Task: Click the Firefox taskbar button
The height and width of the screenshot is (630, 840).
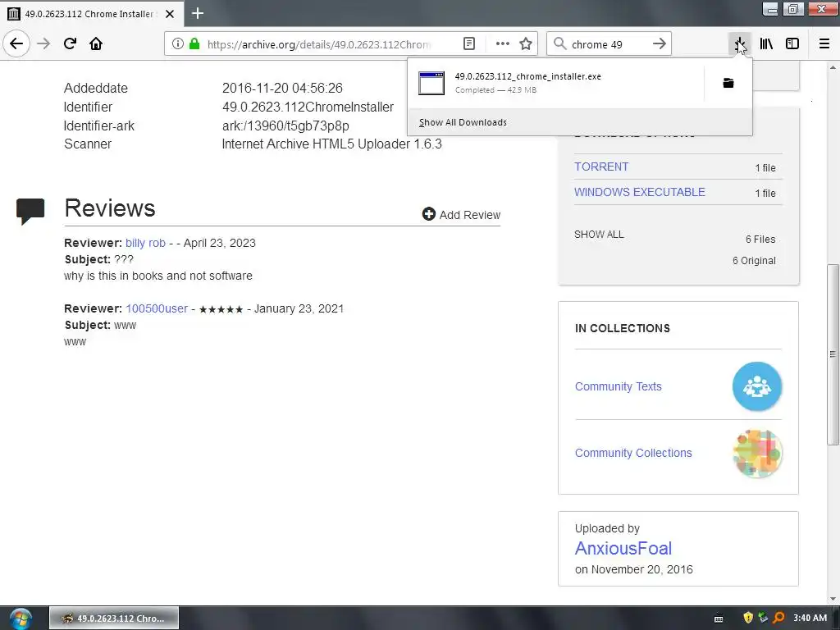Action: coord(114,619)
